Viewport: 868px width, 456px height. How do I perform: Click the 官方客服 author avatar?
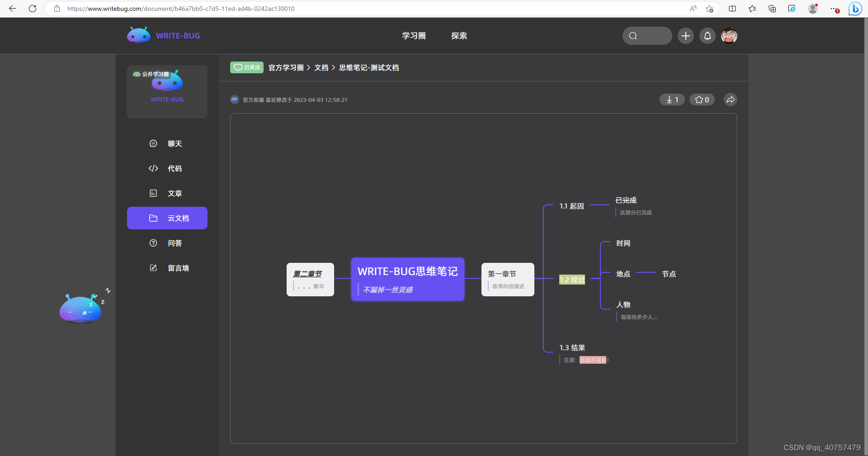235,100
